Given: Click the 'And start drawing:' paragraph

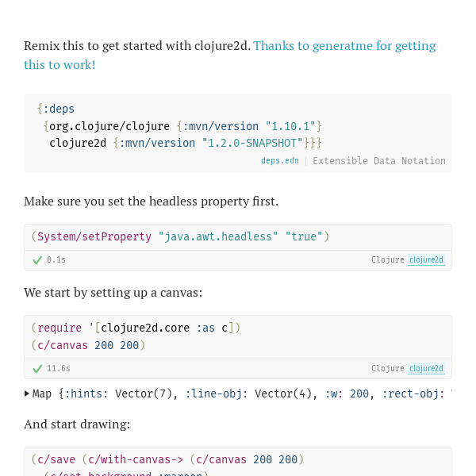Looking at the screenshot, I should [77, 424].
